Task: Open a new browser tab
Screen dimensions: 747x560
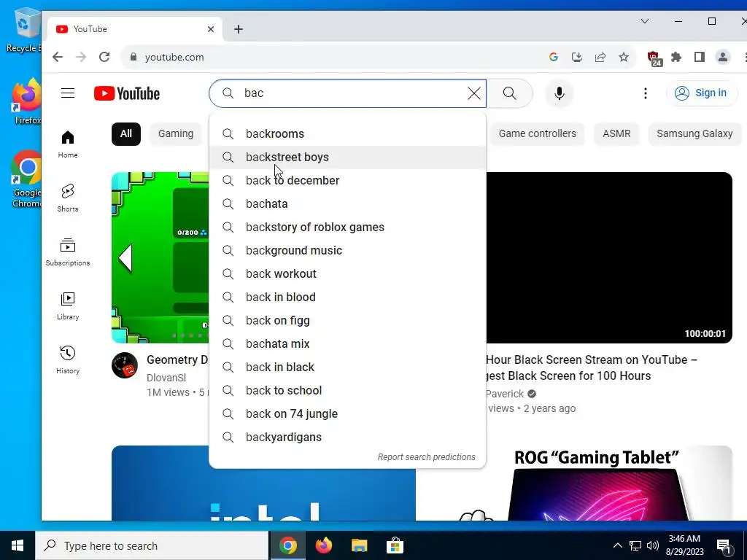Action: click(x=239, y=29)
